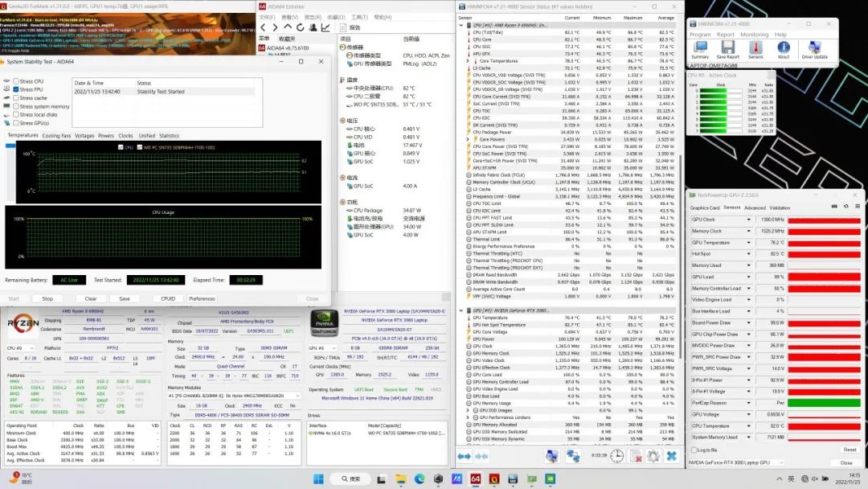Screen dimensions: 868x489
Task: Switch to the Voltages tab
Action: pos(84,136)
